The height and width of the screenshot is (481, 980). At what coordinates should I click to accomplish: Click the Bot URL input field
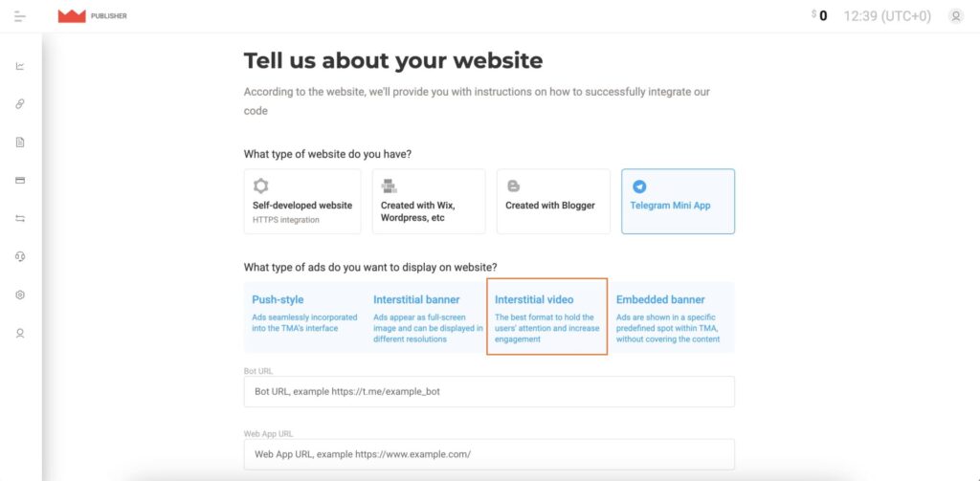(x=489, y=392)
